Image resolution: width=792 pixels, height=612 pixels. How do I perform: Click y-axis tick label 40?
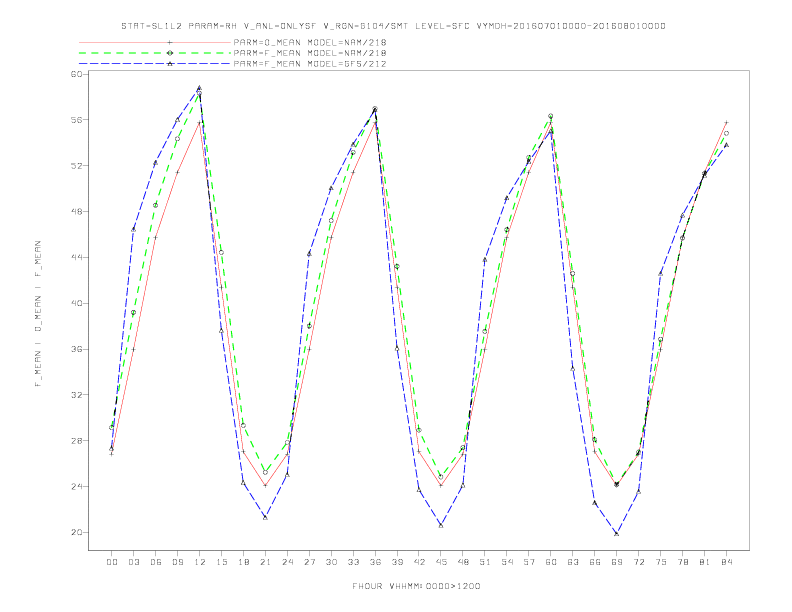click(76, 303)
